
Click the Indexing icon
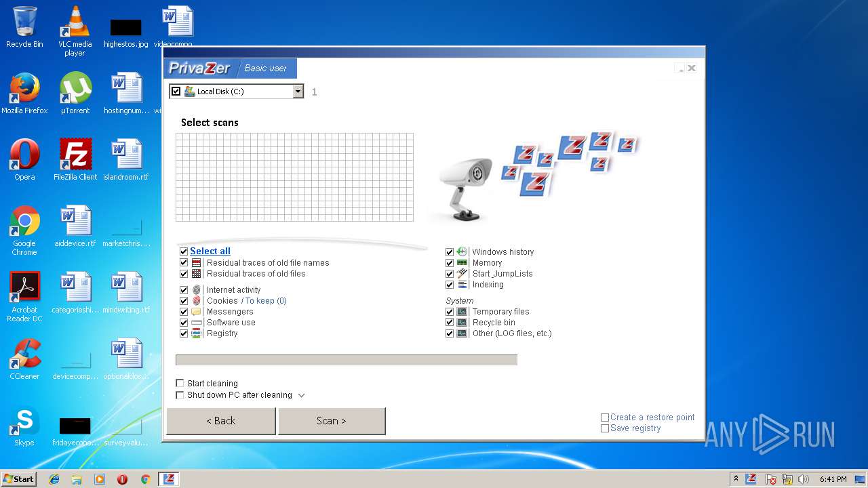(462, 285)
